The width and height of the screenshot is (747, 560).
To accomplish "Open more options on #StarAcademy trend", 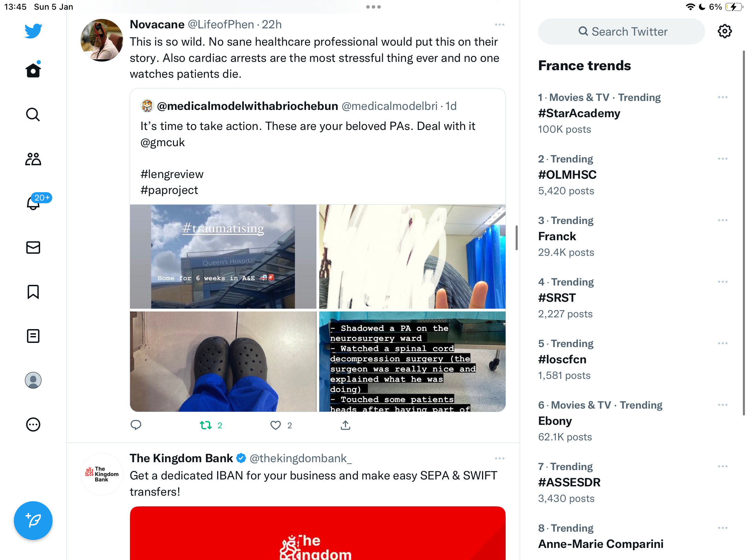I will tap(722, 97).
